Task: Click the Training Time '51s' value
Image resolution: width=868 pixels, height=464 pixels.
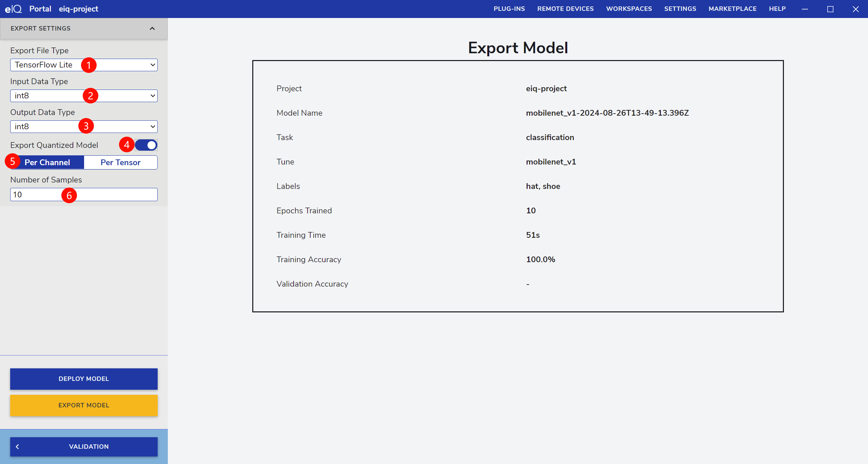Action: [x=533, y=235]
